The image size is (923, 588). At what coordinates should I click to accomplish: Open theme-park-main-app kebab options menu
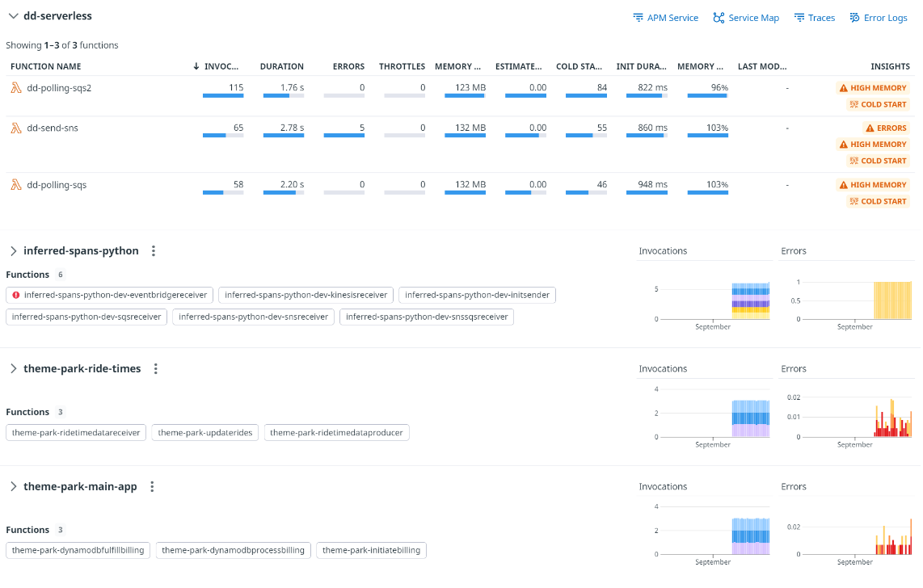click(152, 487)
